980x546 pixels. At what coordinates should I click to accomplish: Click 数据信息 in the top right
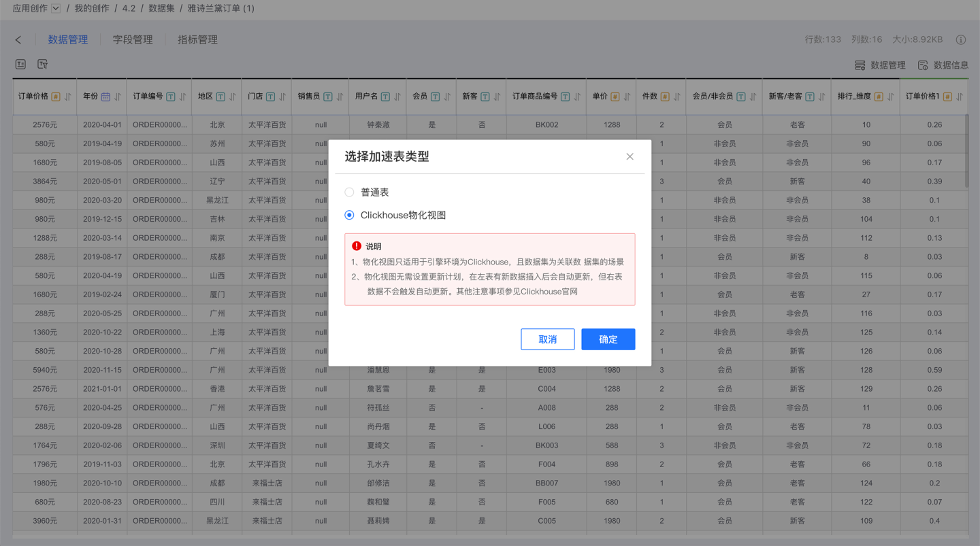coord(943,65)
